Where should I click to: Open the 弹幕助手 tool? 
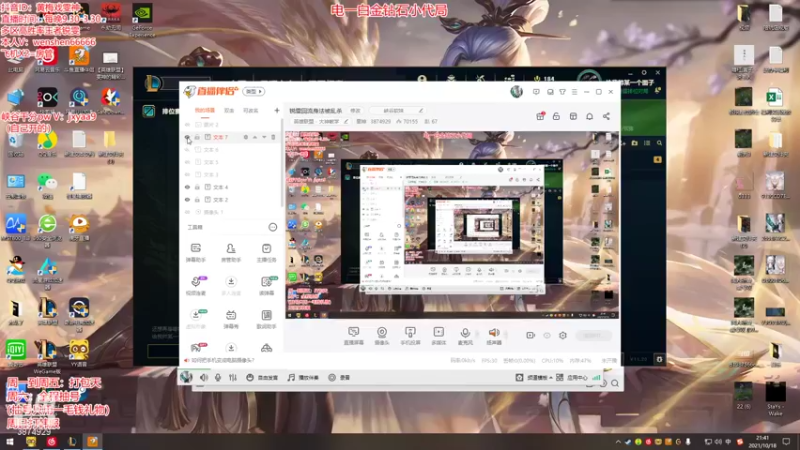(196, 253)
